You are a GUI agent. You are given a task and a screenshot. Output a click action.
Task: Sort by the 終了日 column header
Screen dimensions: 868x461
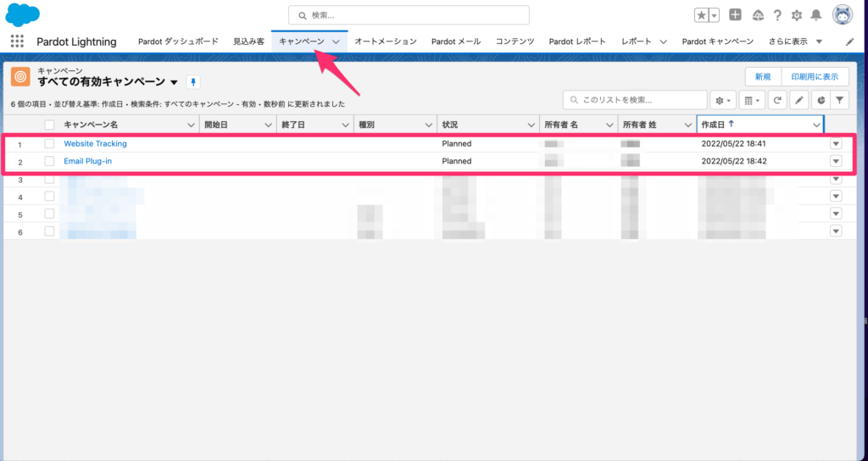point(293,125)
